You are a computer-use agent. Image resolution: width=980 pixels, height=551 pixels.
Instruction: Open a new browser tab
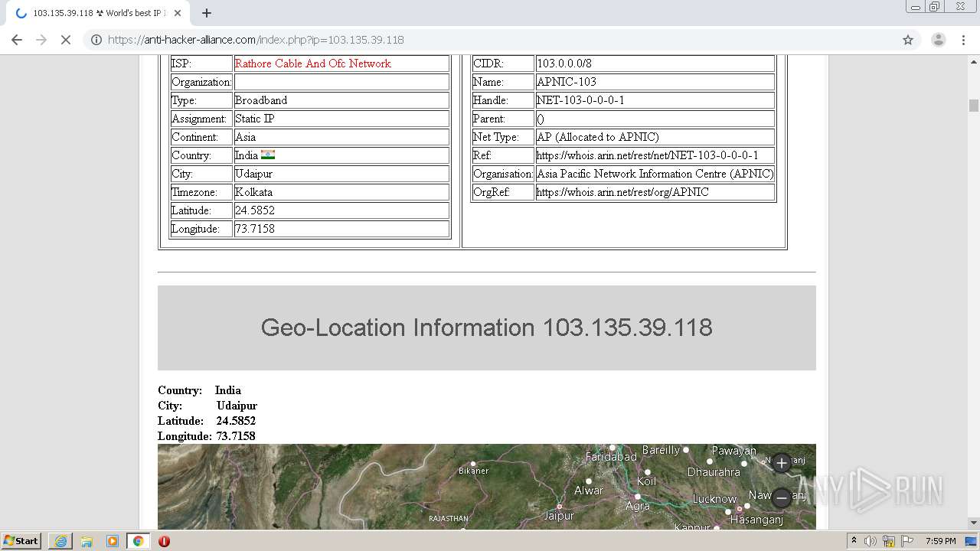coord(207,13)
